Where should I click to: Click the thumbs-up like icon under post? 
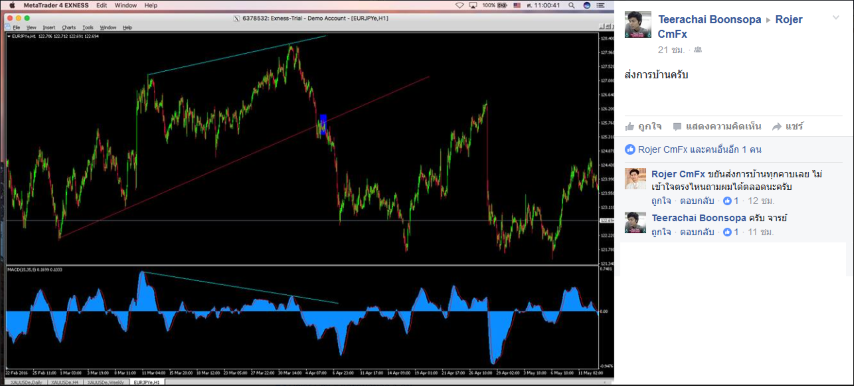[x=630, y=126]
